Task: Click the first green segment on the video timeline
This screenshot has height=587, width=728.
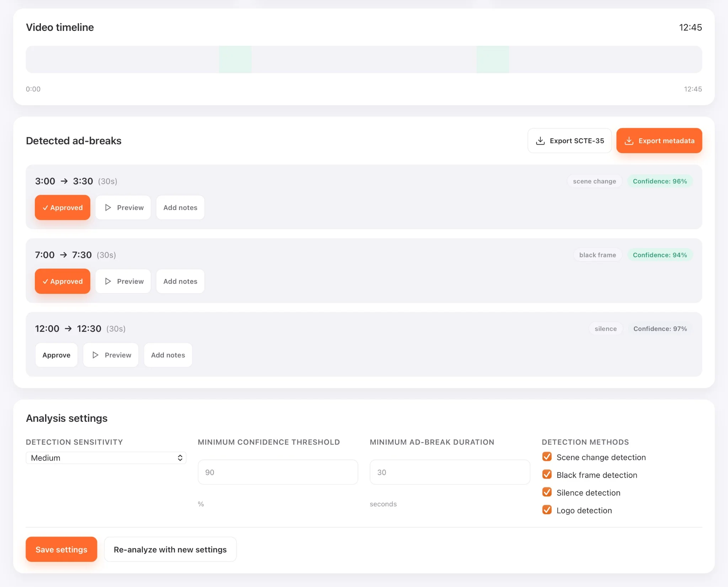Action: [x=235, y=59]
